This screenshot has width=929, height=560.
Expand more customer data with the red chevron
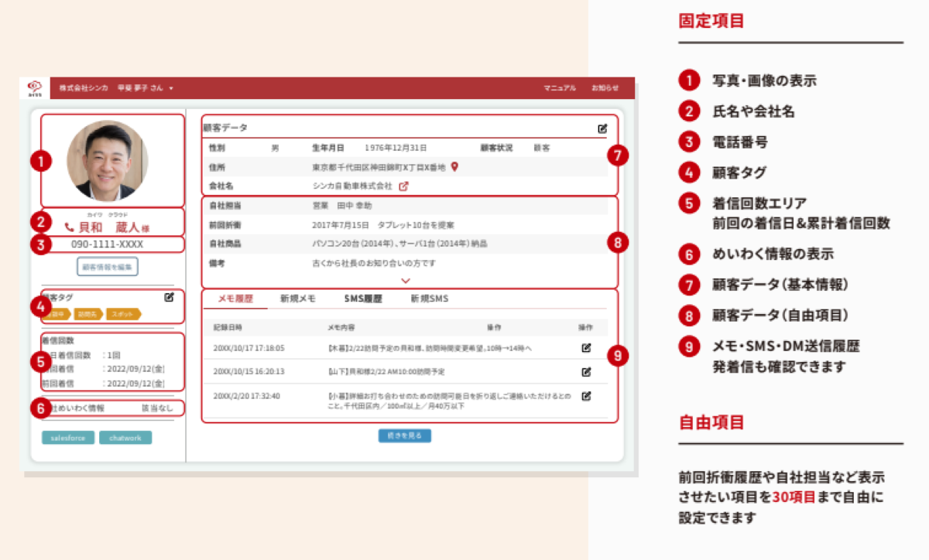point(406,280)
